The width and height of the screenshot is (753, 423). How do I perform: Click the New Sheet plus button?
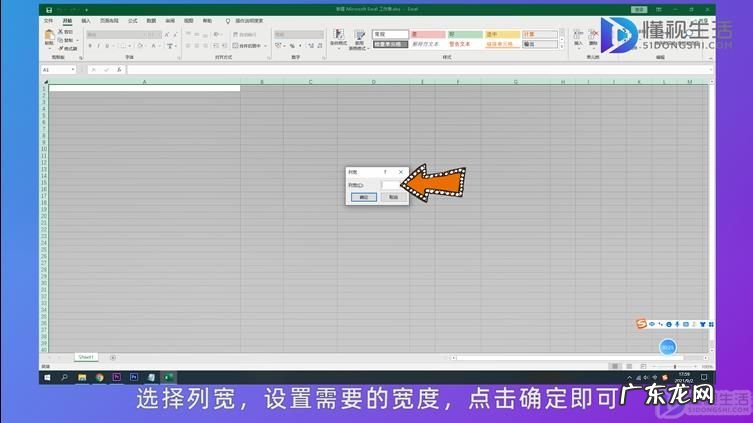point(113,357)
